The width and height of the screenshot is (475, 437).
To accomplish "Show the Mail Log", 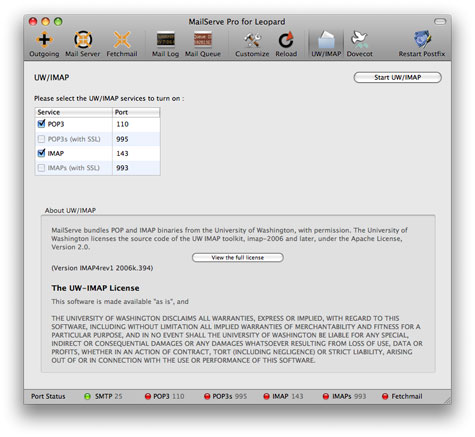I will (165, 44).
